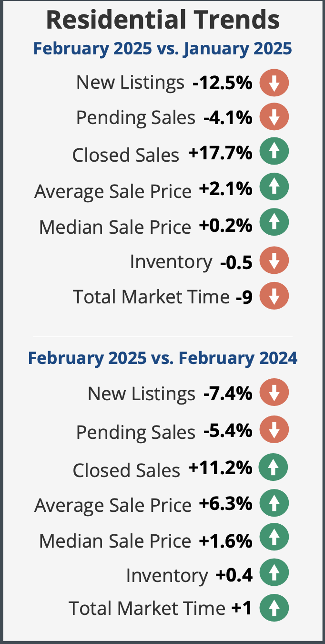Click the +17.7% Closed Sales value
Image resolution: width=325 pixels, height=644 pixels.
[x=220, y=153]
